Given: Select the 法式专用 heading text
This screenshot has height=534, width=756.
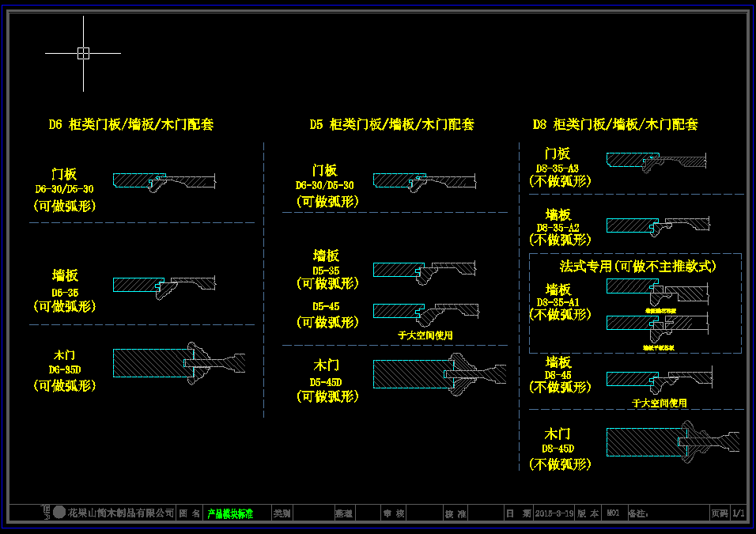Looking at the screenshot, I should [637, 267].
